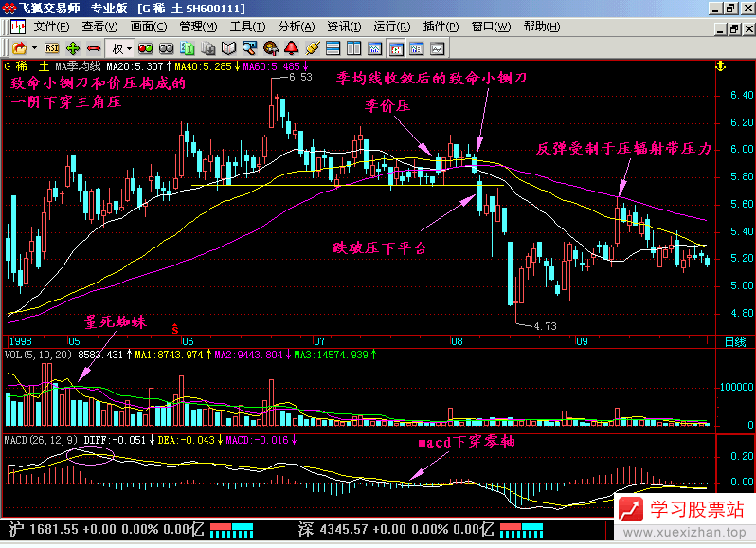Screen dimensions: 756x548
Task: Click the red double-headed horizontal arrow icon
Action: pyautogui.click(x=94, y=48)
